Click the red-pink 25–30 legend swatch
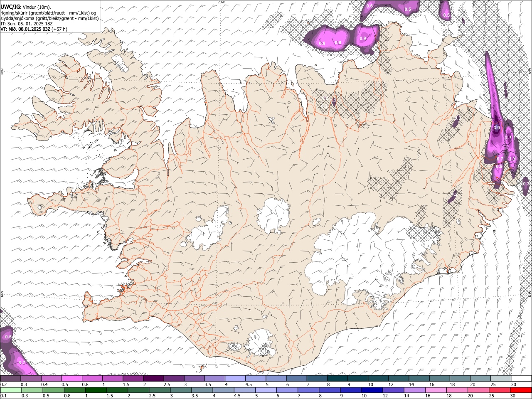Image resolution: width=532 pixels, height=399 pixels. [499, 390]
